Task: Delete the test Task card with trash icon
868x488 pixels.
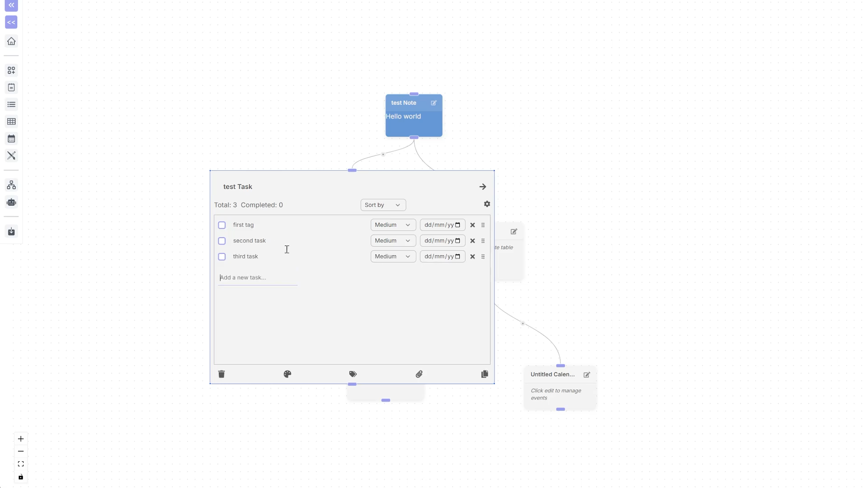Action: point(222,374)
